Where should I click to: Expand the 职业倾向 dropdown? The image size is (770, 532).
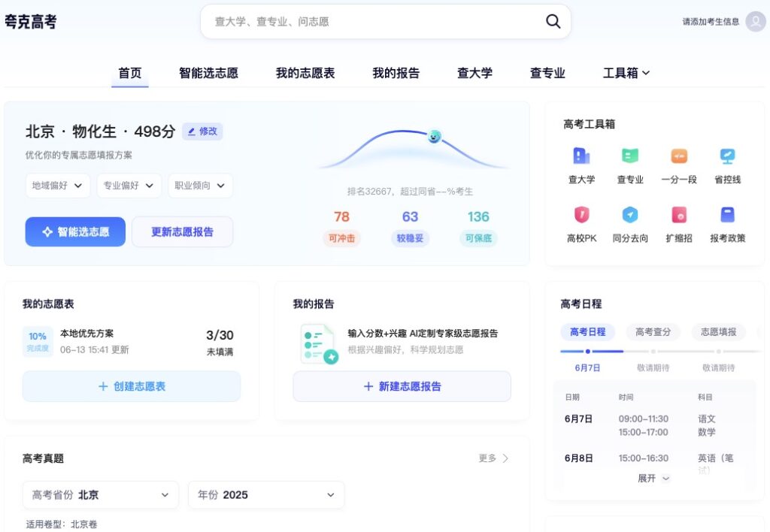coord(200,186)
